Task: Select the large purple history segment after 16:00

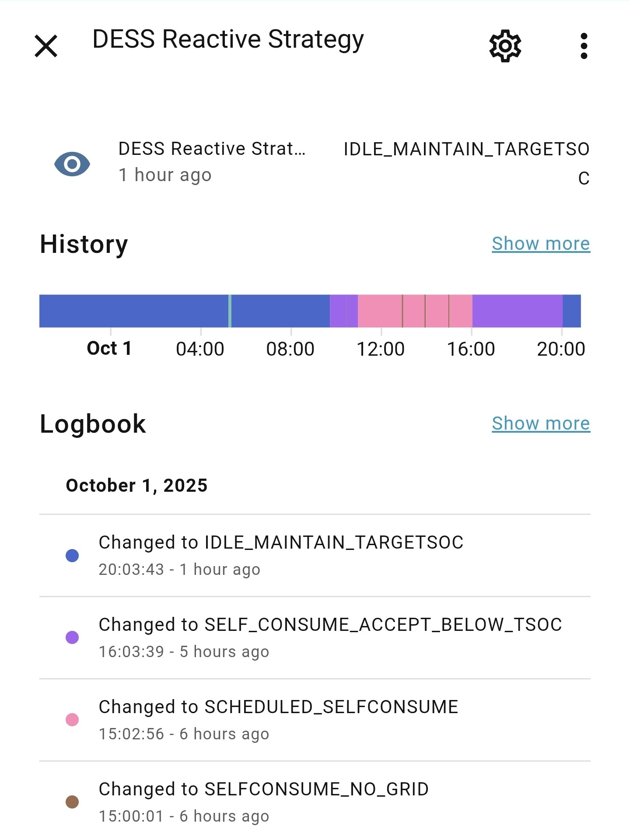Action: coord(517,311)
